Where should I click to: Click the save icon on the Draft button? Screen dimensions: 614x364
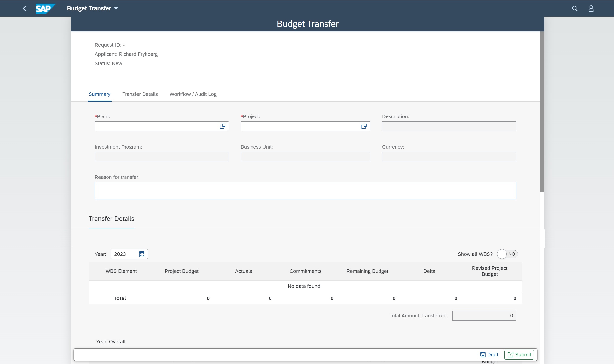point(483,355)
